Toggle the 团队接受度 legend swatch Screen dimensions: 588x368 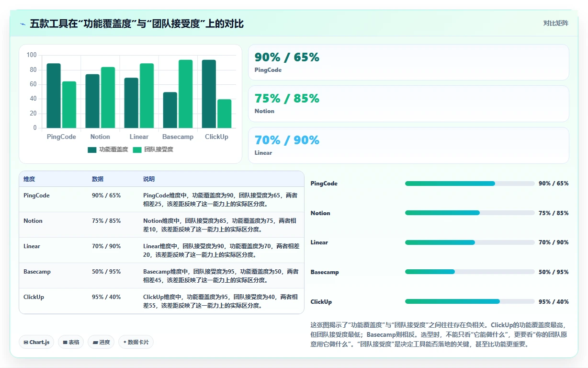137,149
